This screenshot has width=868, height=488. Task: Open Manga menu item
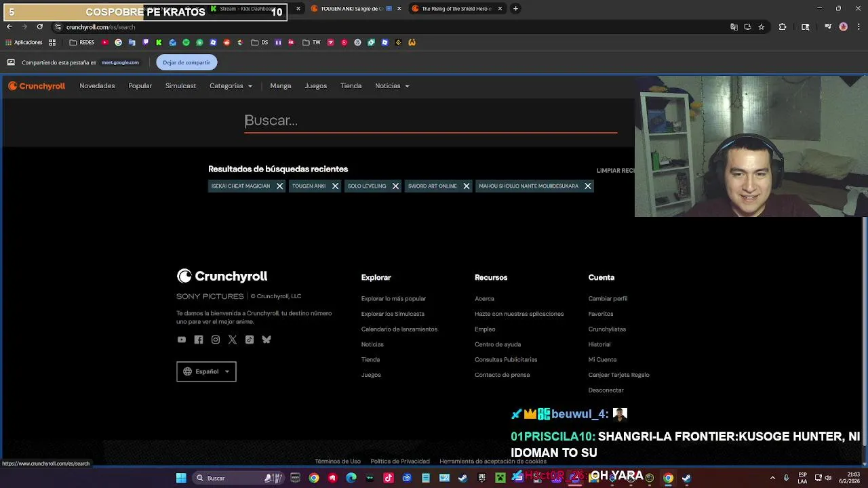[281, 86]
